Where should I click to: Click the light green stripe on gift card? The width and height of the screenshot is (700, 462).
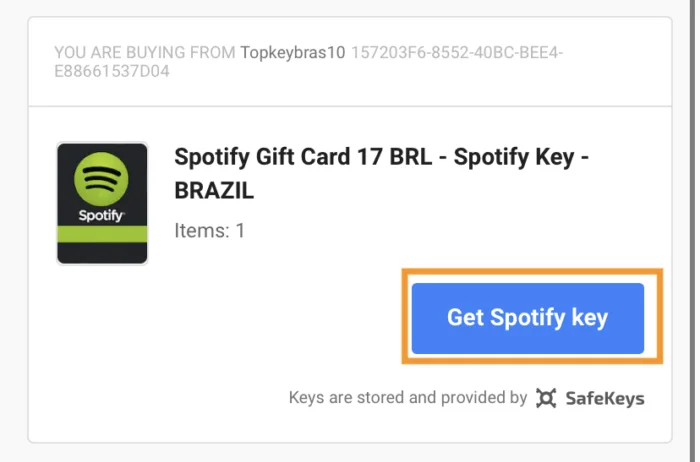pyautogui.click(x=102, y=235)
